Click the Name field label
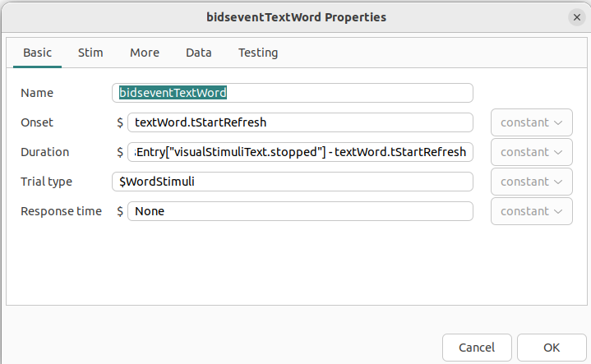Viewport: 591px width, 364px height. [37, 93]
